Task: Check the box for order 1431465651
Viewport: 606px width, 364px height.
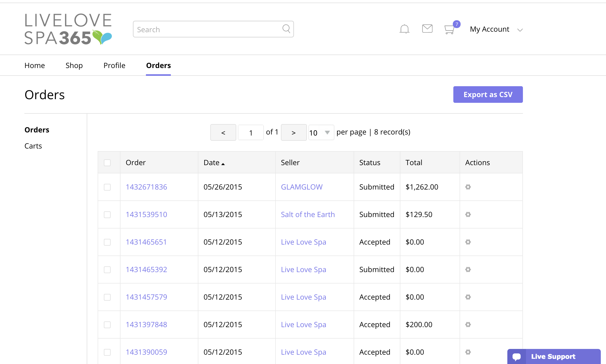Action: coord(107,242)
